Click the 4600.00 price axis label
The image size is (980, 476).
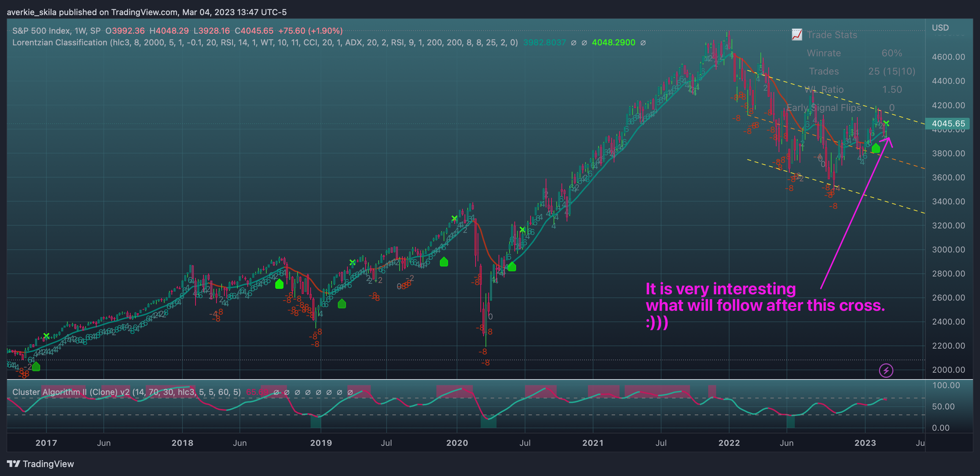click(x=948, y=57)
